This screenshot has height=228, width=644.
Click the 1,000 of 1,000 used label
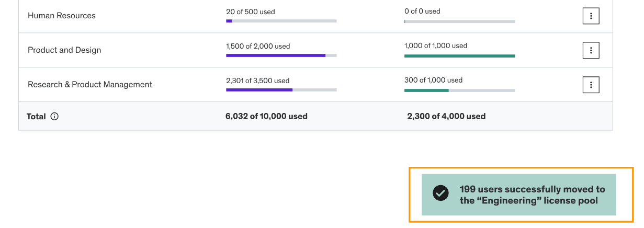(x=436, y=45)
